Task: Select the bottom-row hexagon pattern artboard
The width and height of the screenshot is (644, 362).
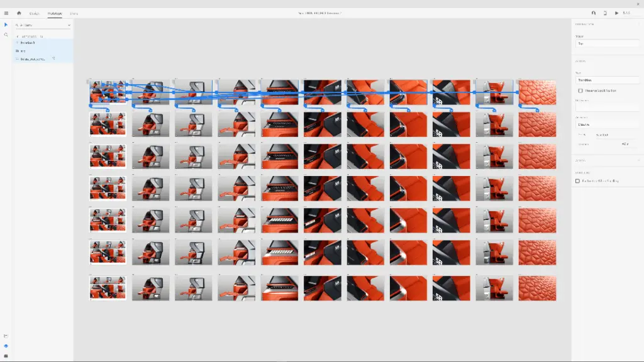Action: 537,288
